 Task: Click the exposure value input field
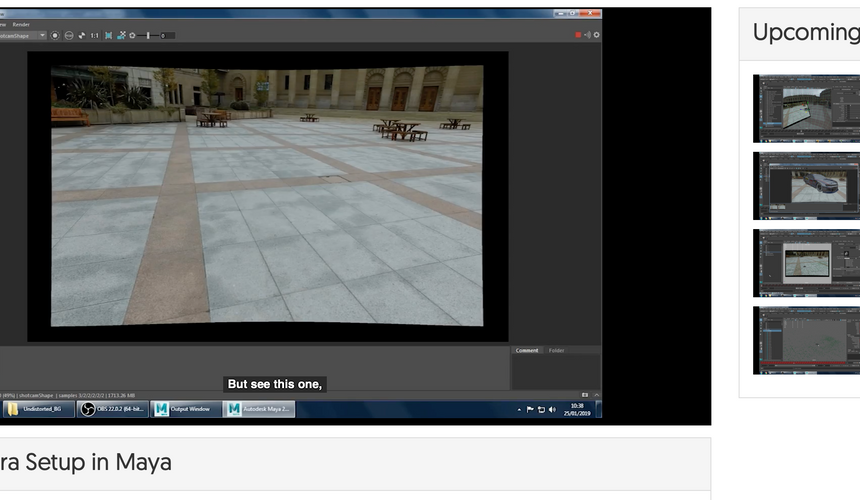(167, 36)
